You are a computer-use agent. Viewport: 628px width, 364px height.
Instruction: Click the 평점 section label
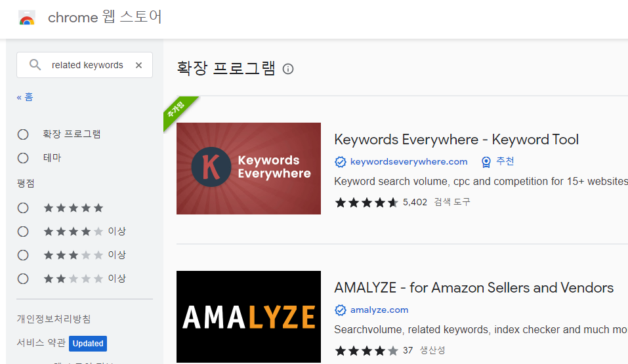(x=26, y=184)
